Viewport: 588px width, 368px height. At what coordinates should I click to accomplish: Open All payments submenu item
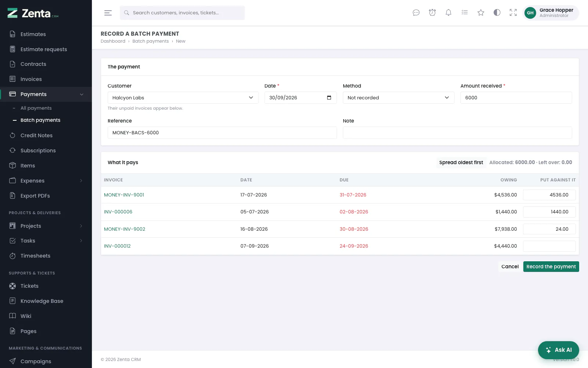pyautogui.click(x=36, y=108)
